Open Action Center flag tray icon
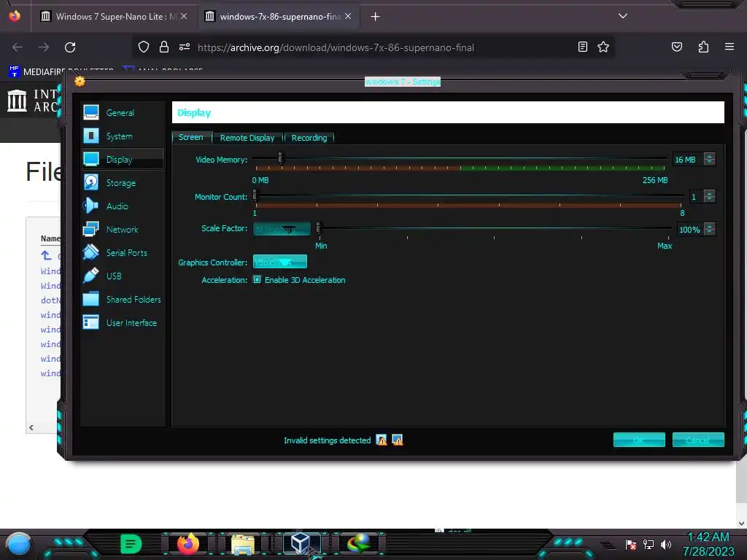The width and height of the screenshot is (747, 560). click(631, 544)
